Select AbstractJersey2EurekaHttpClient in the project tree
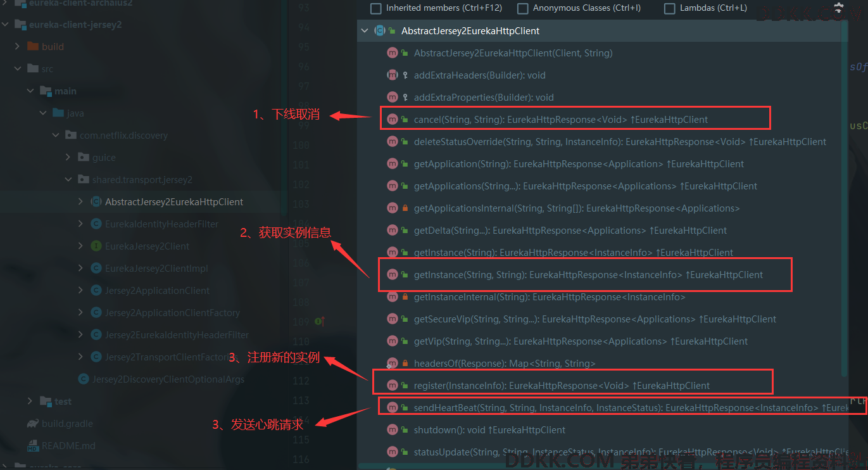Screen dimensions: 868x470 pyautogui.click(x=174, y=202)
